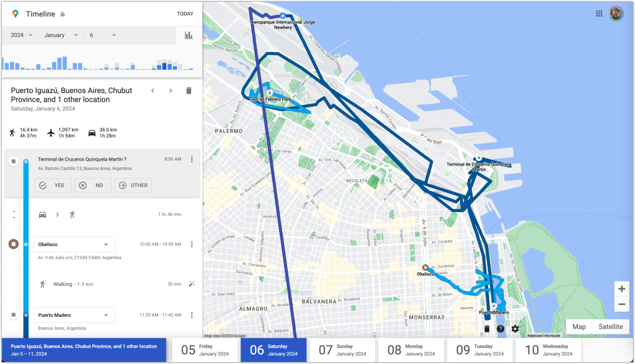Delete the day using the trash icon
The height and width of the screenshot is (364, 635).
(189, 91)
